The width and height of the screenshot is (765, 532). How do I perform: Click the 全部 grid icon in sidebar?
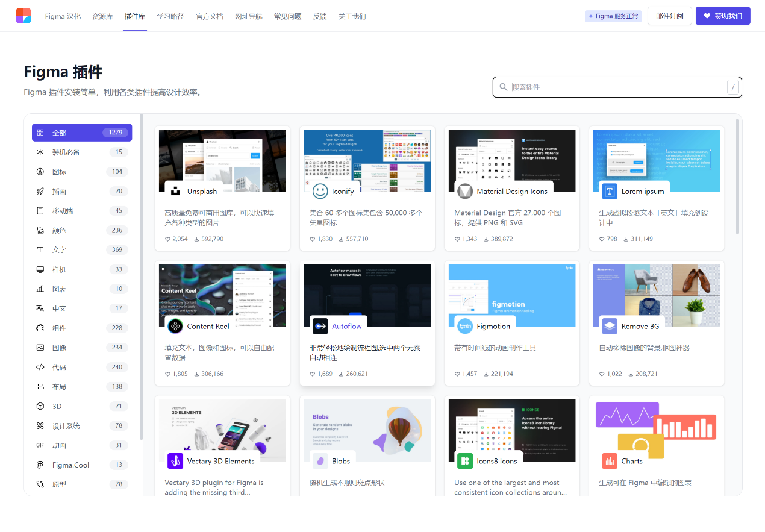point(40,133)
